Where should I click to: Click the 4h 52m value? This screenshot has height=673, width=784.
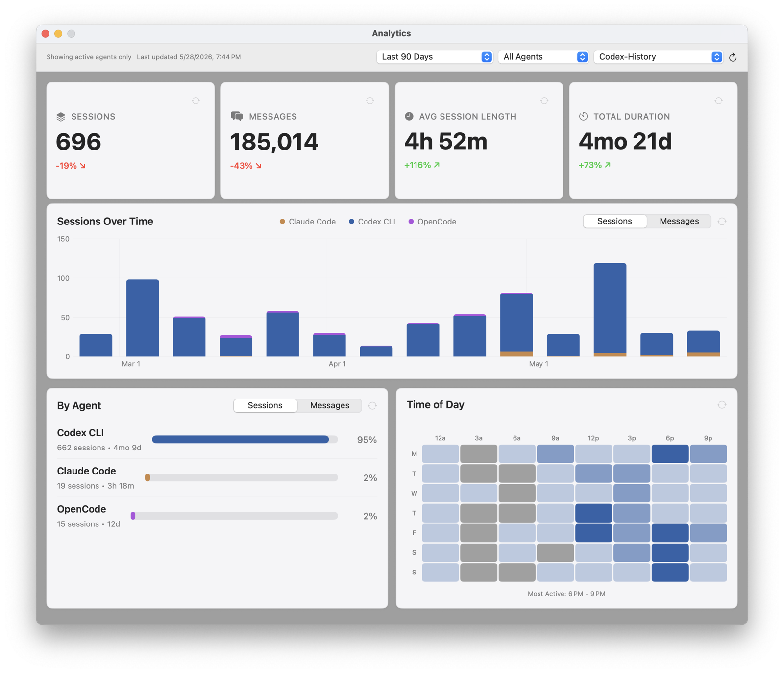pyautogui.click(x=446, y=142)
